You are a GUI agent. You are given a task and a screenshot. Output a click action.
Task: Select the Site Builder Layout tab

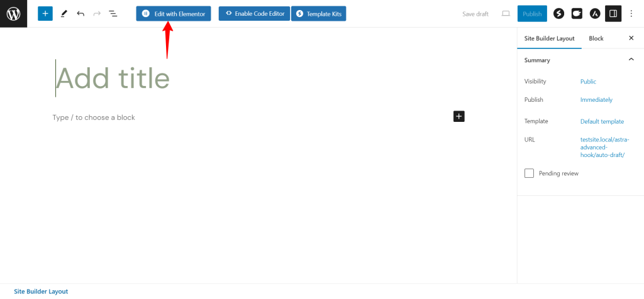tap(549, 38)
